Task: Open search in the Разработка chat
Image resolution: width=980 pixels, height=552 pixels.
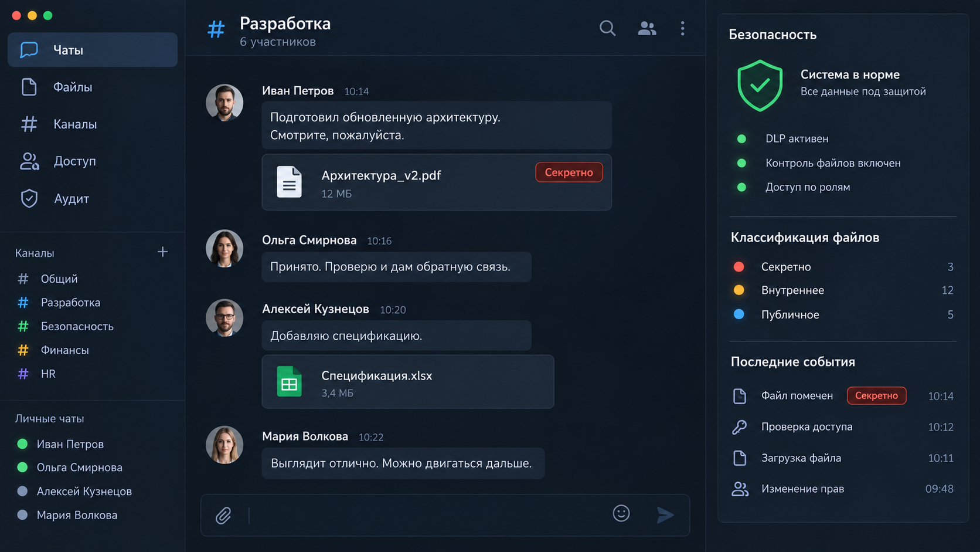Action: click(607, 28)
